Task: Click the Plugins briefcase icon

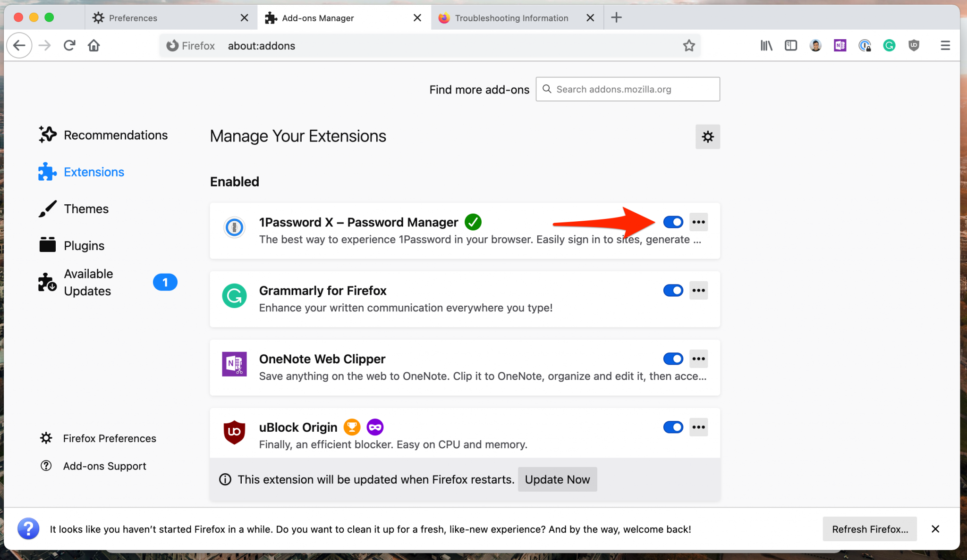Action: click(x=47, y=245)
